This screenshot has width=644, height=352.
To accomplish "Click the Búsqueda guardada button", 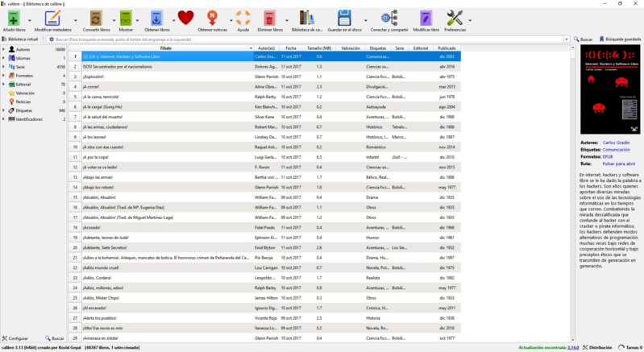I will [619, 39].
